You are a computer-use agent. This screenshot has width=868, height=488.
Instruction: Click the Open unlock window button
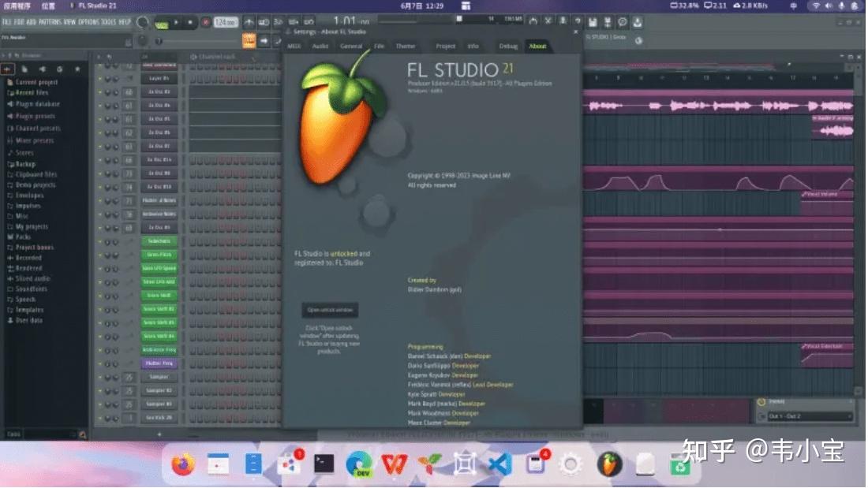click(x=330, y=309)
